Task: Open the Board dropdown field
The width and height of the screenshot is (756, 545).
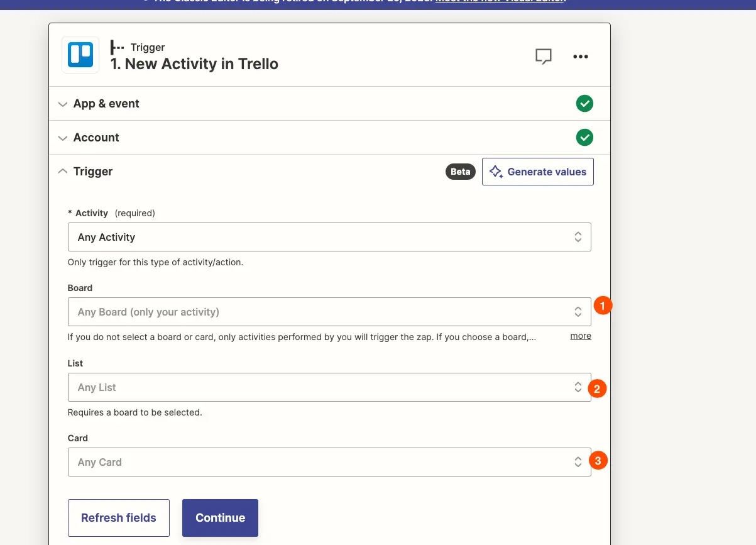Action: point(329,312)
